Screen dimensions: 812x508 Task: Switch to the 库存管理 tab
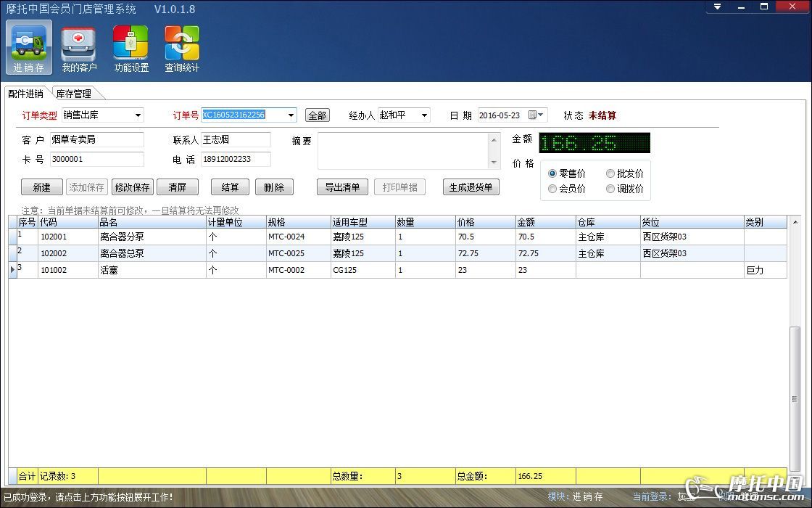click(74, 94)
